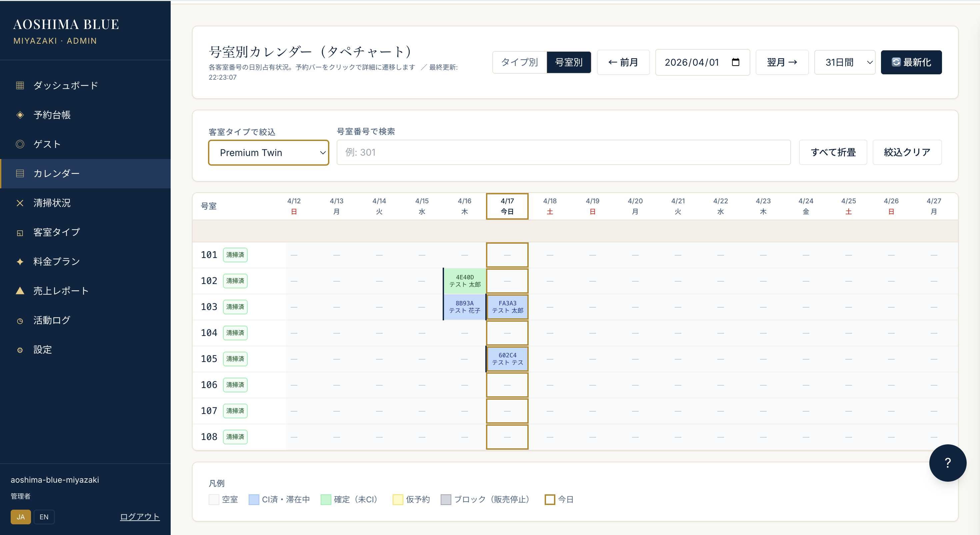Screen dimensions: 980x535
Task: Click empty 4/17 cell for room 101
Action: click(507, 255)
